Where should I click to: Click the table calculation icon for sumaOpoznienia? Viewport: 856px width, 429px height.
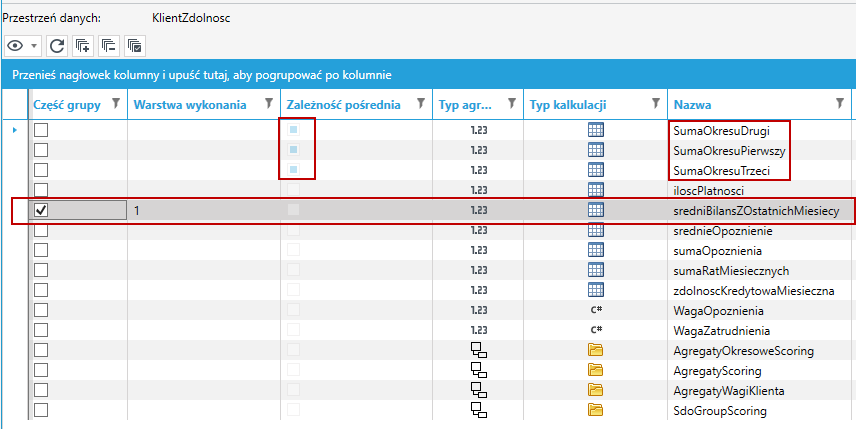click(x=596, y=250)
